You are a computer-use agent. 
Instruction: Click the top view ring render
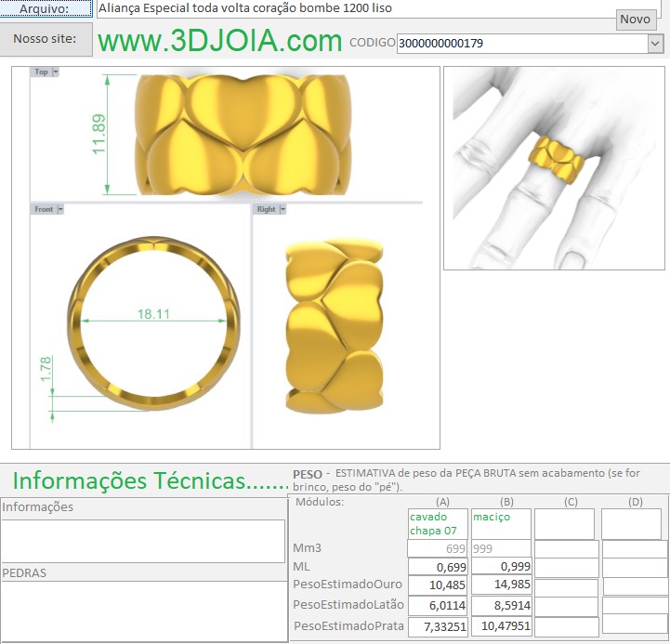pyautogui.click(x=246, y=133)
